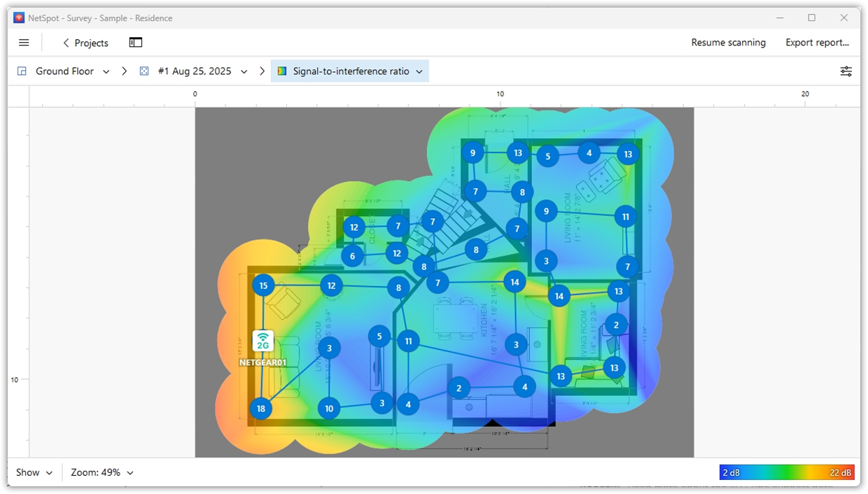The height and width of the screenshot is (494, 868).
Task: Click the NETGEAR01 2G access point icon
Action: pyautogui.click(x=263, y=341)
